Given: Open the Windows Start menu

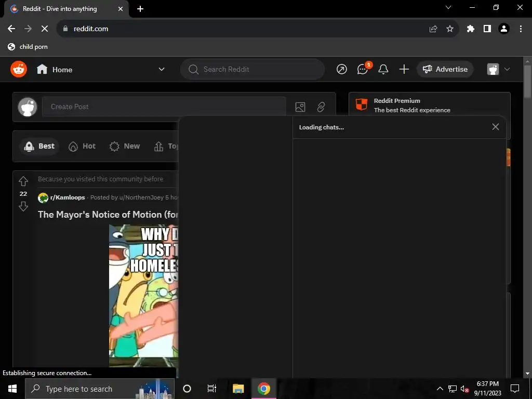Looking at the screenshot, I should 12,389.
